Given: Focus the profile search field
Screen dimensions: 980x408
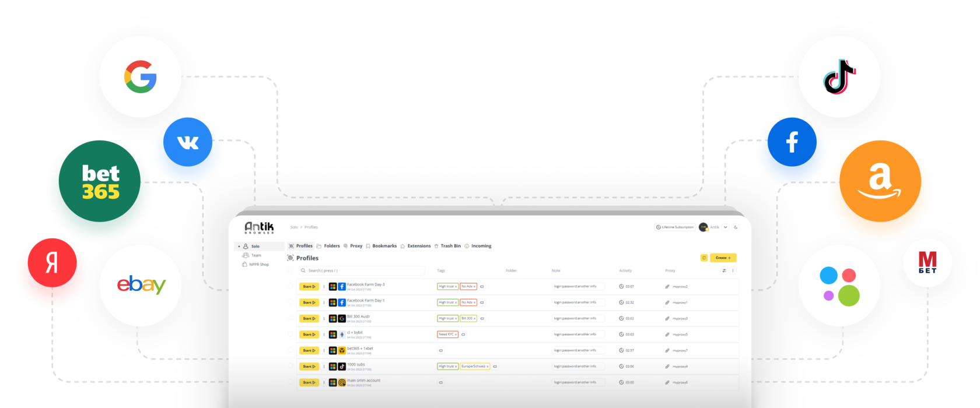Looking at the screenshot, I should [x=362, y=270].
